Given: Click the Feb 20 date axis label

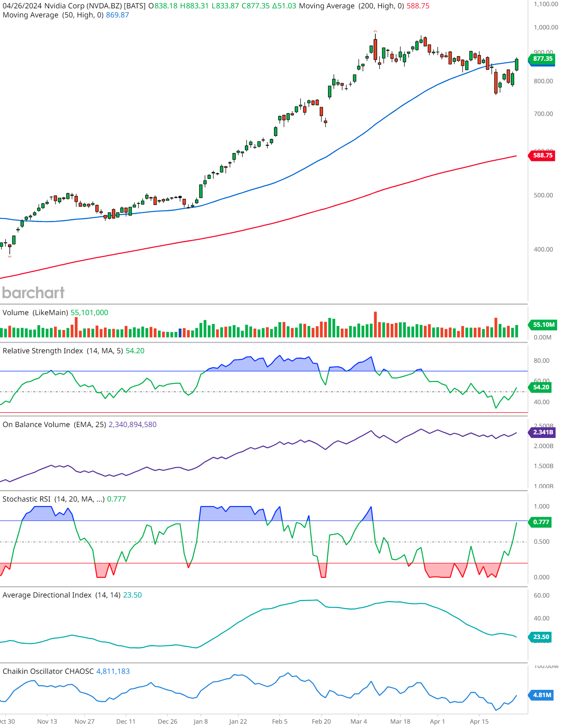Looking at the screenshot, I should click(322, 721).
